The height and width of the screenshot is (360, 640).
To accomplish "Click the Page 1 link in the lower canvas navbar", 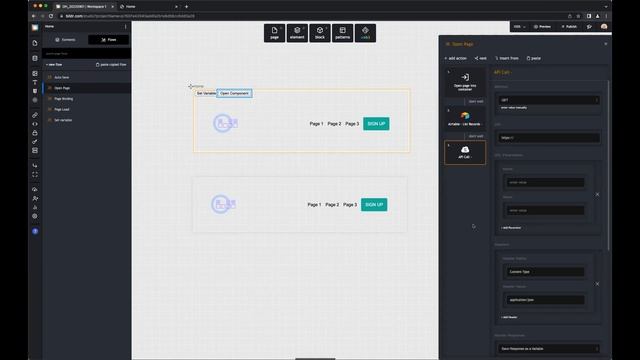I will (x=314, y=204).
